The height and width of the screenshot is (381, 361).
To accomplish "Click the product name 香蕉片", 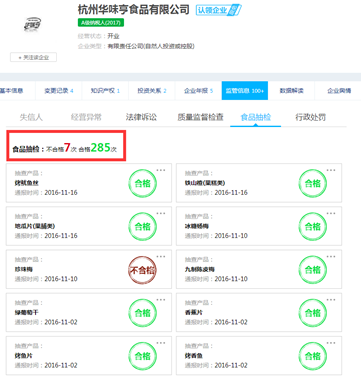I will pyautogui.click(x=194, y=313).
